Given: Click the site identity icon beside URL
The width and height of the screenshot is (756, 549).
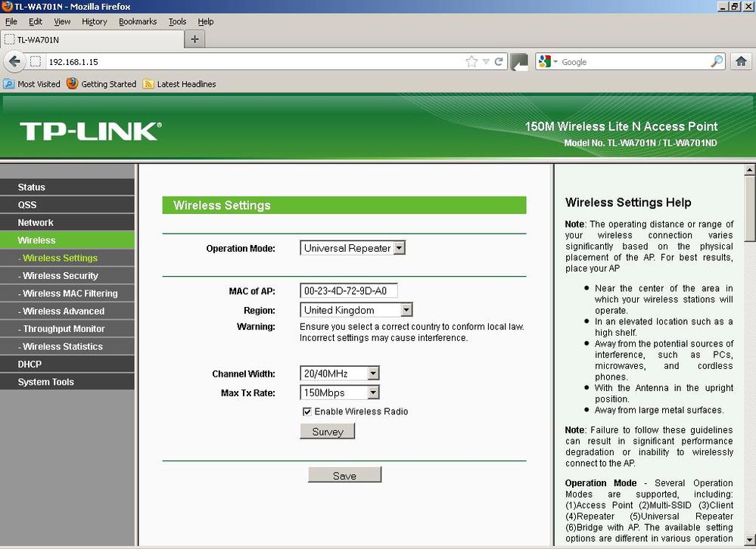Looking at the screenshot, I should tap(36, 62).
